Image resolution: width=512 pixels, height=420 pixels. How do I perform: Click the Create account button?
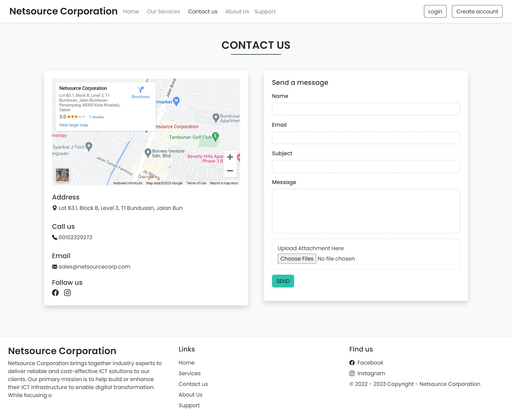click(477, 11)
